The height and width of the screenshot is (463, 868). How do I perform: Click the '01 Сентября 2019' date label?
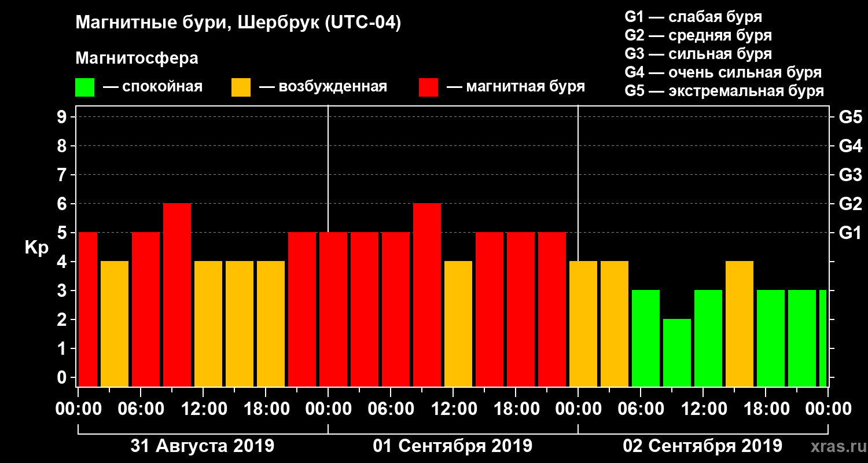(453, 446)
